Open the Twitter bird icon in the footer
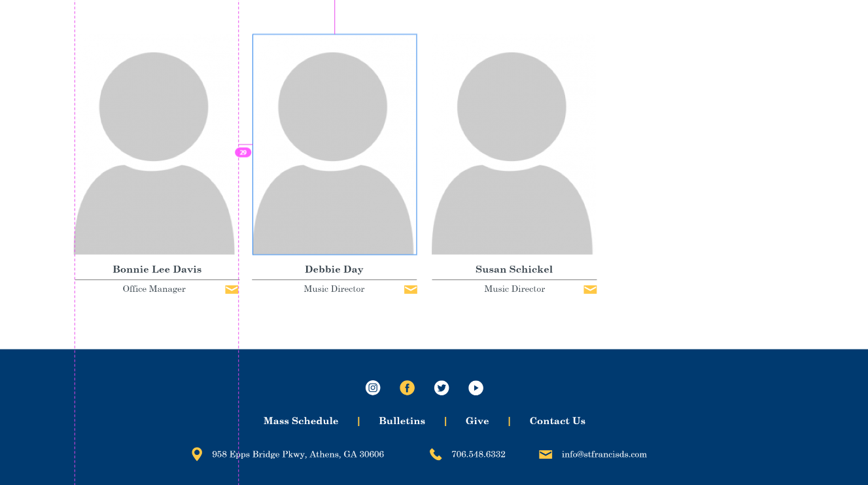This screenshot has width=868, height=485. pos(442,388)
